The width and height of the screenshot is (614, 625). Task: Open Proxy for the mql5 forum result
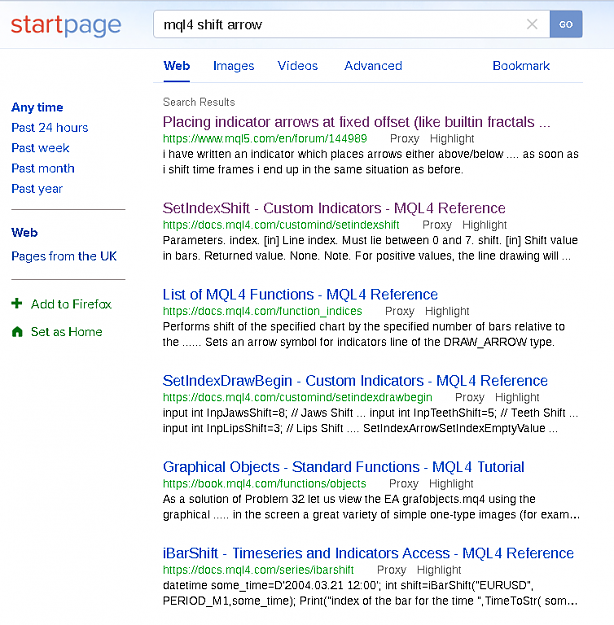pyautogui.click(x=405, y=139)
